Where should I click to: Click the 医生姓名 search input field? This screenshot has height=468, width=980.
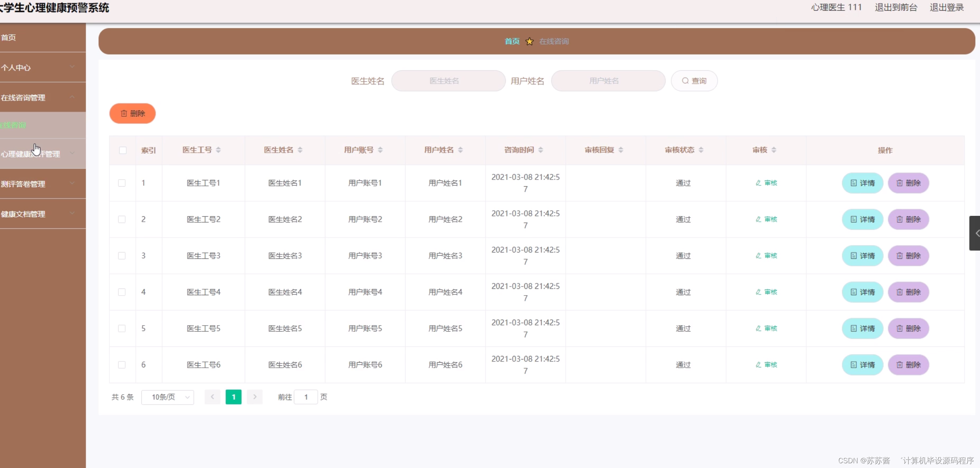click(x=448, y=81)
